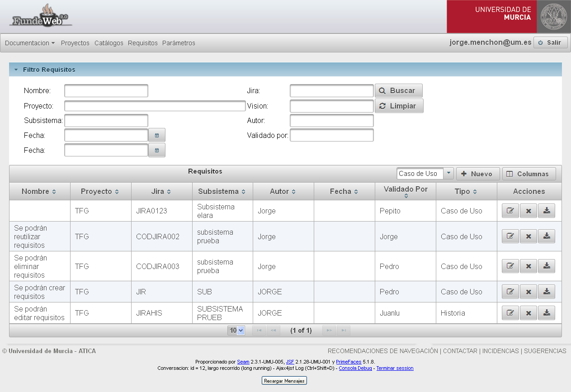Open the Seam link
The height and width of the screenshot is (392, 571).
click(x=243, y=362)
